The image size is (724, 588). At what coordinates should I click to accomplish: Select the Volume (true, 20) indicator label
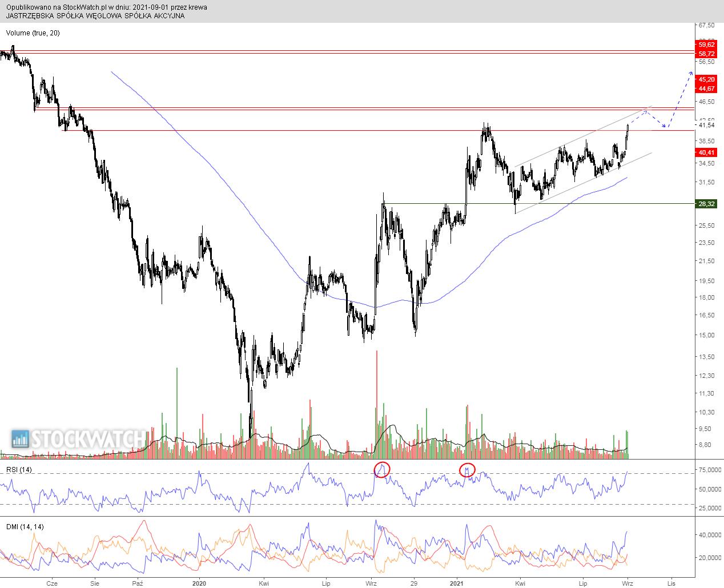pos(33,33)
